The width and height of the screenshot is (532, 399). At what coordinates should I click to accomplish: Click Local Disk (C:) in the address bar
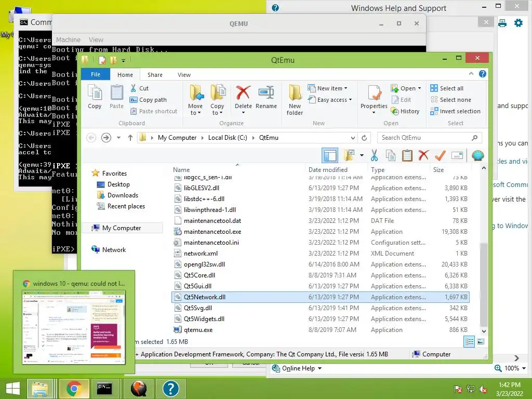tap(228, 137)
